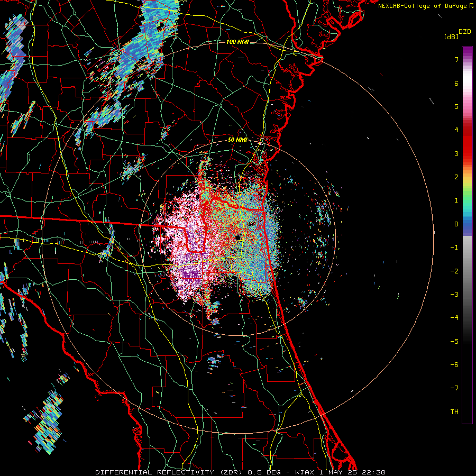Click the 6 value on the color scale

[x=456, y=83]
